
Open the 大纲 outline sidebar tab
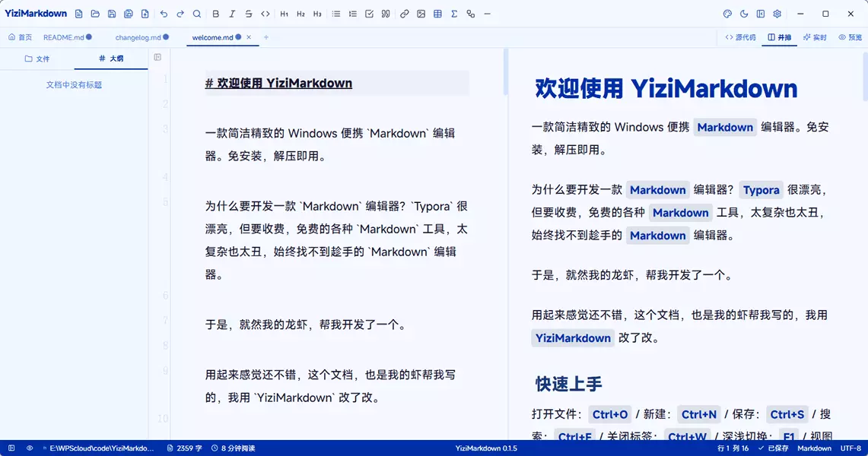click(111, 59)
